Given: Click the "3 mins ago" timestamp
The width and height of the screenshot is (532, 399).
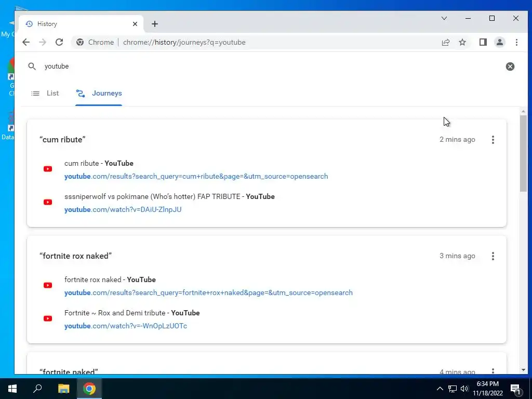Looking at the screenshot, I should pos(457,256).
